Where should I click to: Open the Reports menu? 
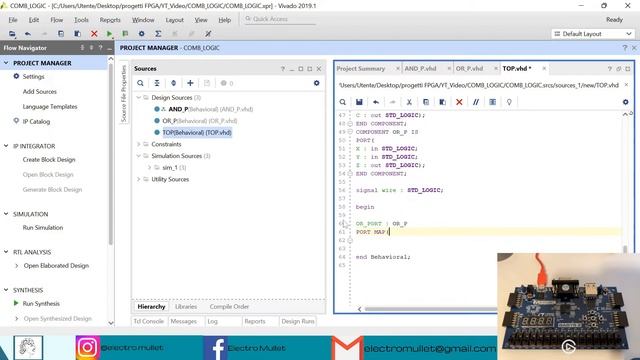click(110, 20)
